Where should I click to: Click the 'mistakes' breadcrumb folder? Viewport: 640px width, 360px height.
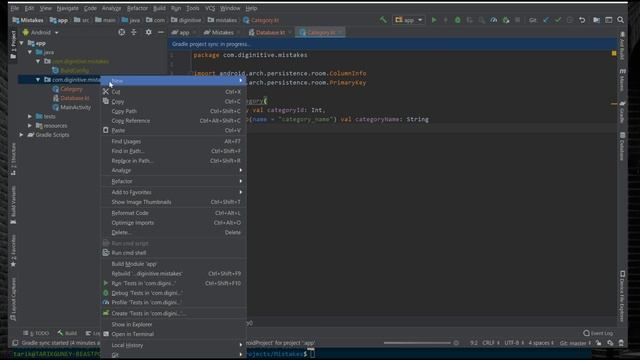click(x=222, y=20)
